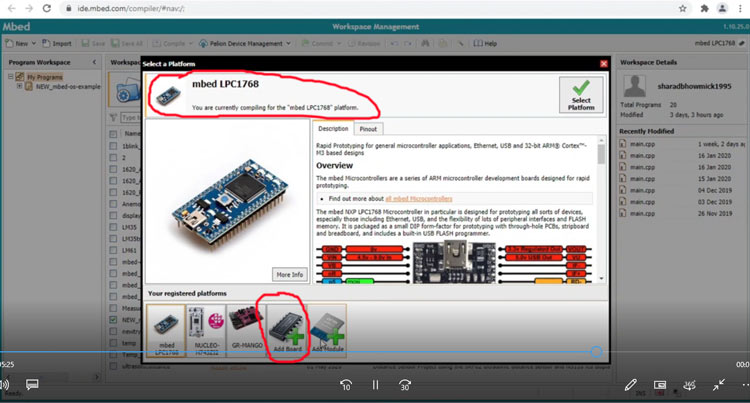Click main.cpp modified 04 Dec 2019
Screen dimensions: 750x403
tap(642, 190)
